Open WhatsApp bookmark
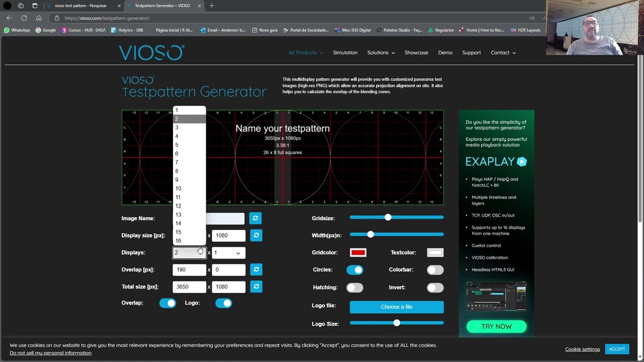Image resolution: width=644 pixels, height=362 pixels. pos(17,30)
